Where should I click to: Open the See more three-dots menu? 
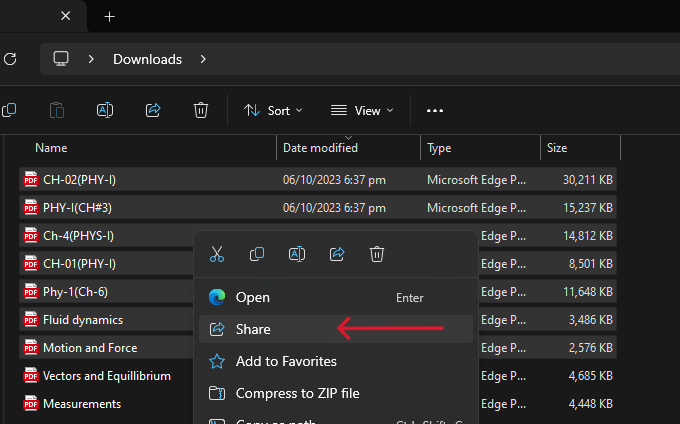(x=435, y=110)
